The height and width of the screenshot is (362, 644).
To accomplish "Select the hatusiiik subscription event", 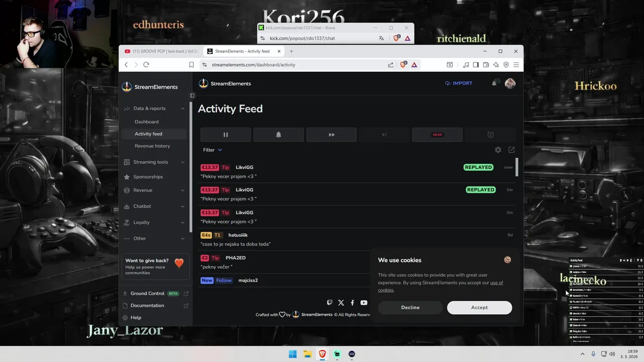I will click(x=357, y=239).
